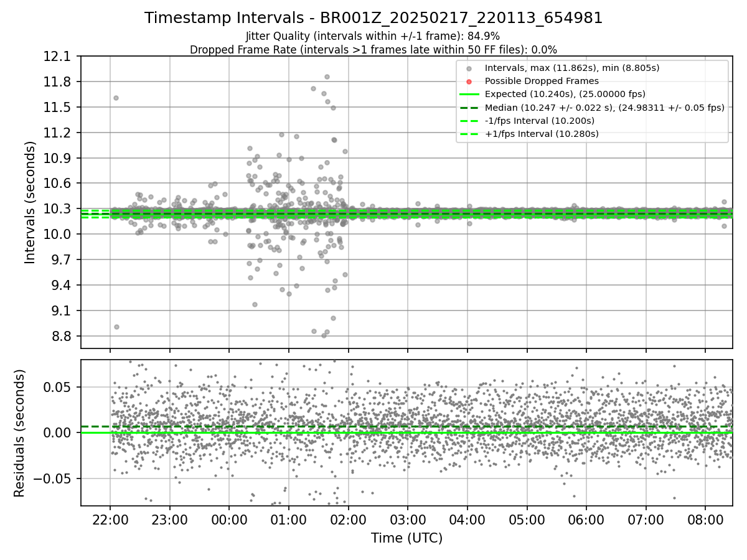Click legend entry 'Possible Dropped Frames'
Image resolution: width=747 pixels, height=560 pixels.
tap(542, 81)
